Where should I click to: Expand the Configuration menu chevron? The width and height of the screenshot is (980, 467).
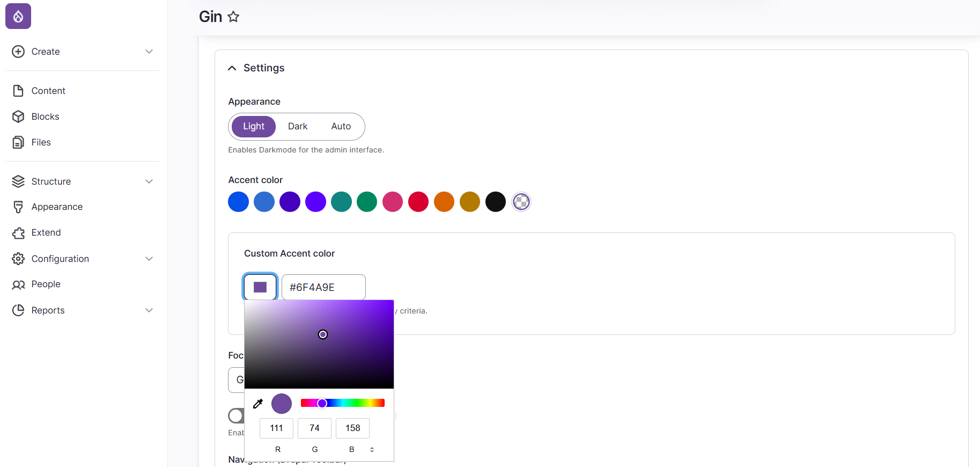[149, 259]
